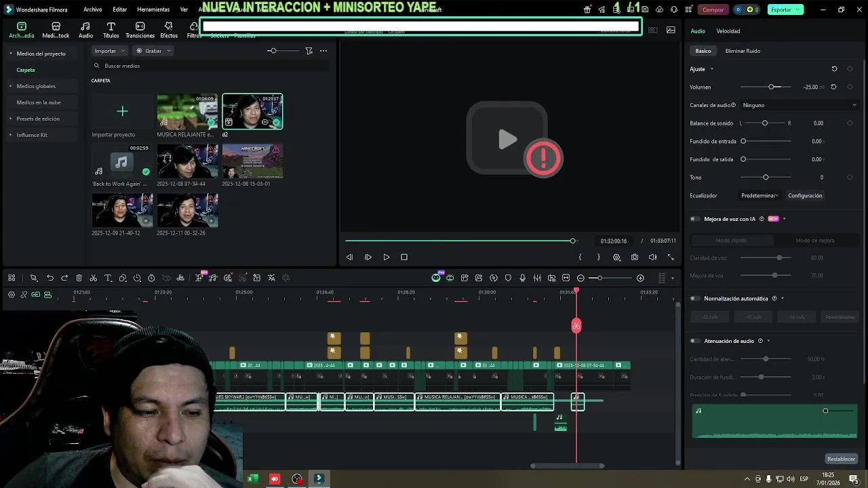Open the Transiciones tool
The image size is (868, 488).
(x=140, y=30)
